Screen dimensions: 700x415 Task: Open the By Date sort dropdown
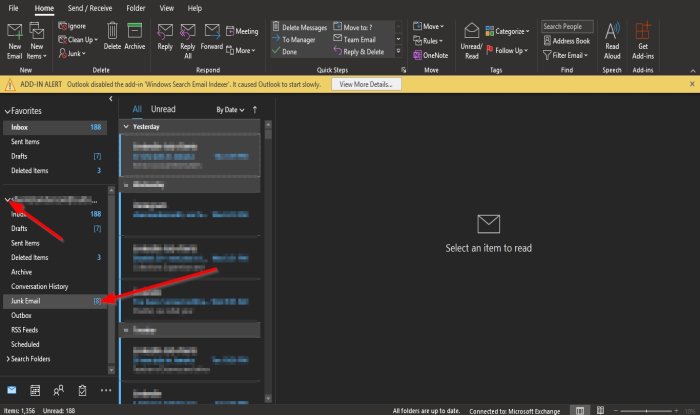click(x=230, y=110)
